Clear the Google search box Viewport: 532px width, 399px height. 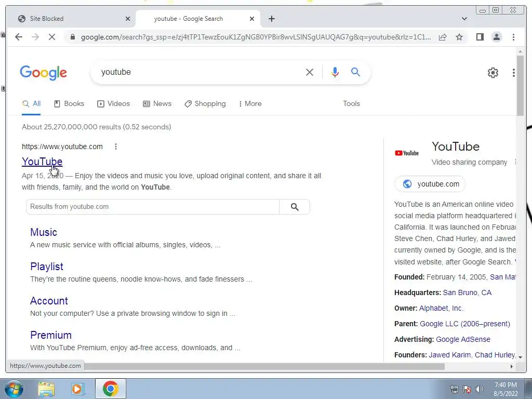click(x=310, y=72)
